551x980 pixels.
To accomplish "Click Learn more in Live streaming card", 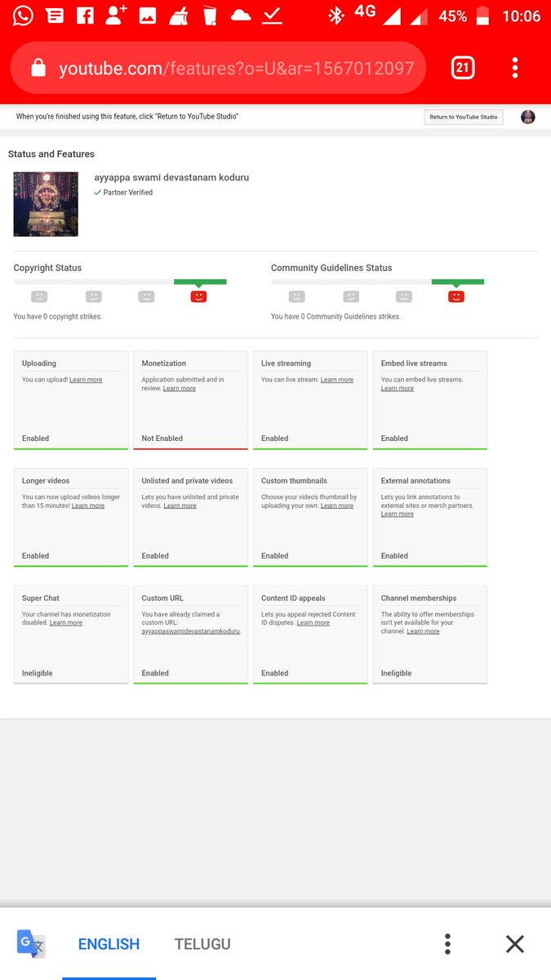I will (x=337, y=380).
